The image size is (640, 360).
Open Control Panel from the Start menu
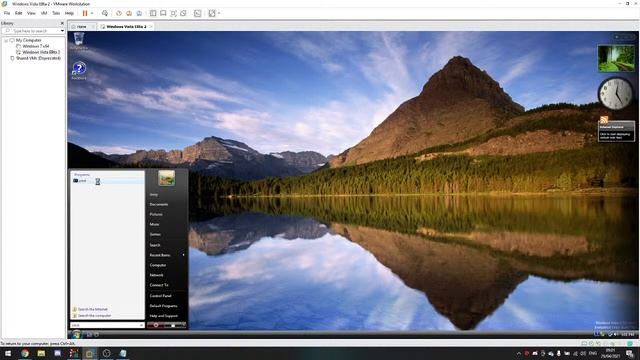point(160,296)
